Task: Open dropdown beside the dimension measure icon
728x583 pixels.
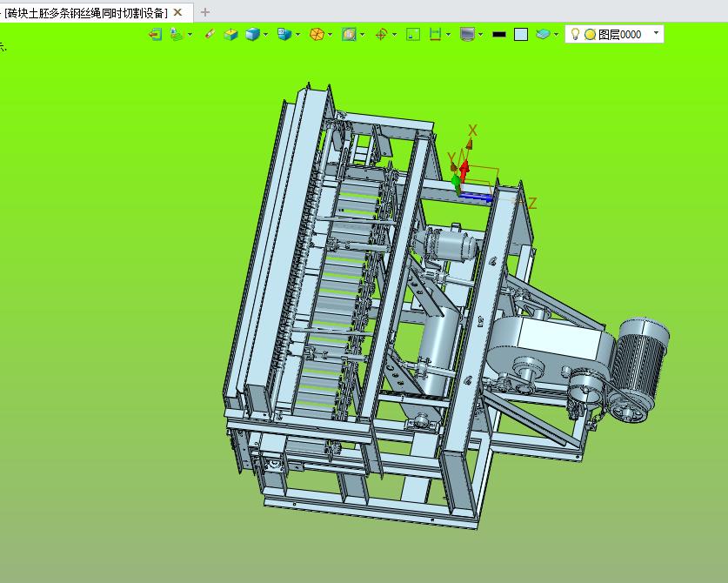Action: [448, 35]
